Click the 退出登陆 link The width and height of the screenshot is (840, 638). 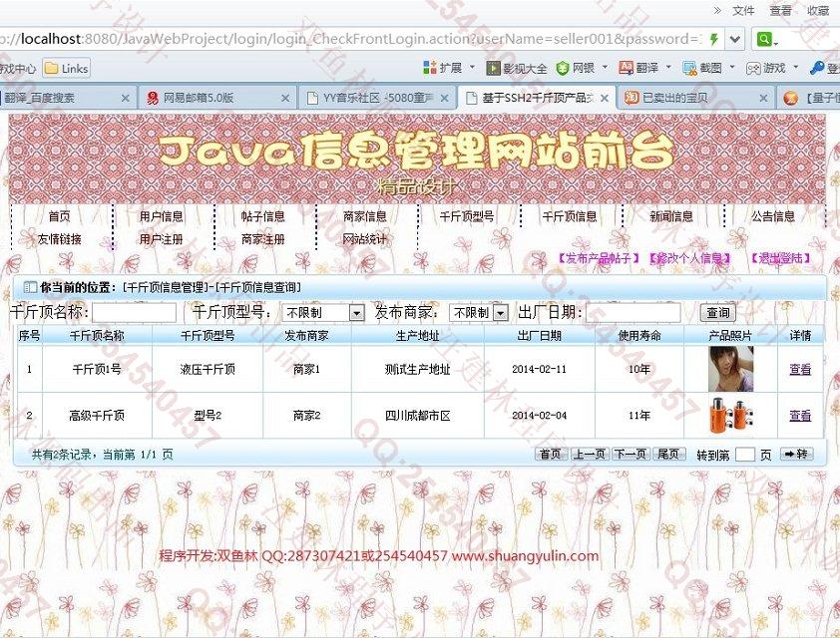click(780, 258)
